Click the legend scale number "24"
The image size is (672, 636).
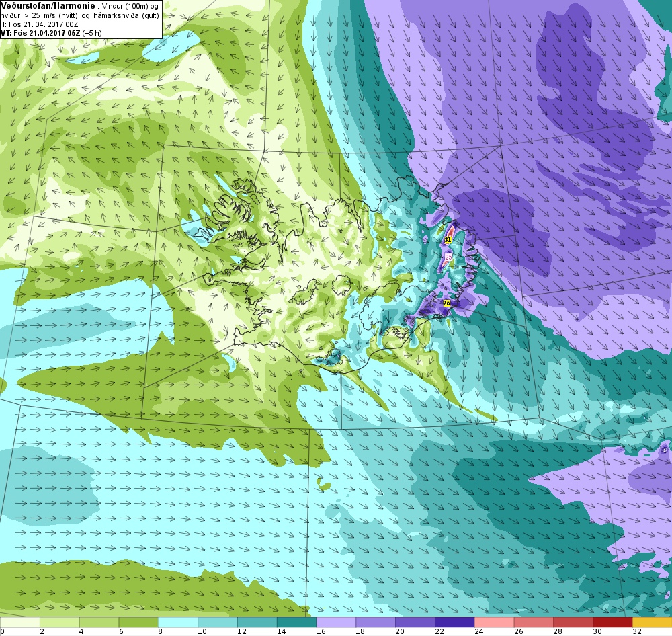(x=478, y=631)
